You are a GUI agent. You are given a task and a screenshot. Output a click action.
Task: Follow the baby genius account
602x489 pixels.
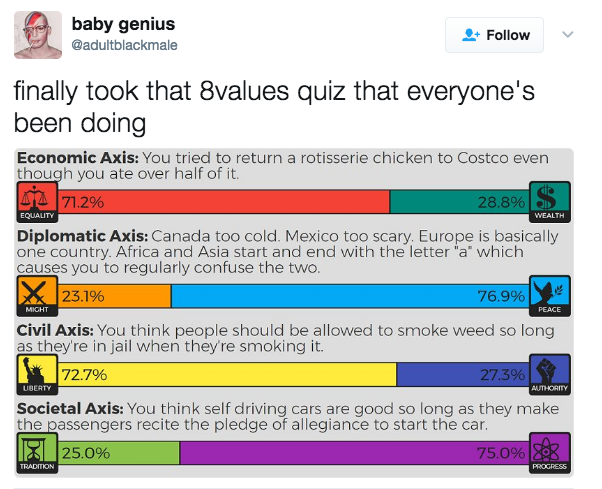(x=494, y=35)
